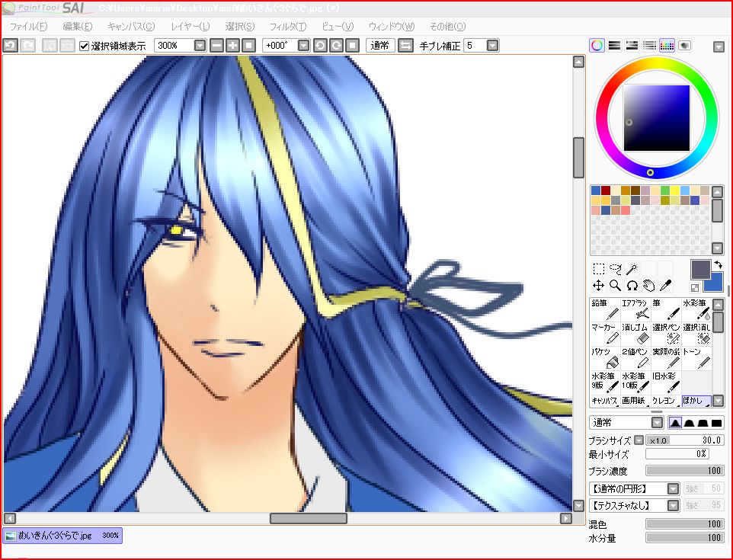The width and height of the screenshot is (733, 560).
Task: Open the 【通常の円形】 brush shape dropdown
Action: (673, 488)
